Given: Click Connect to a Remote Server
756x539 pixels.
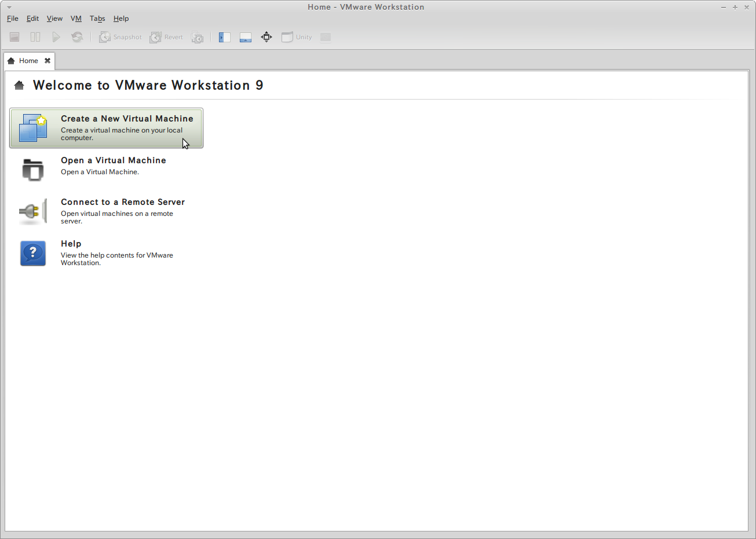Looking at the screenshot, I should click(107, 211).
